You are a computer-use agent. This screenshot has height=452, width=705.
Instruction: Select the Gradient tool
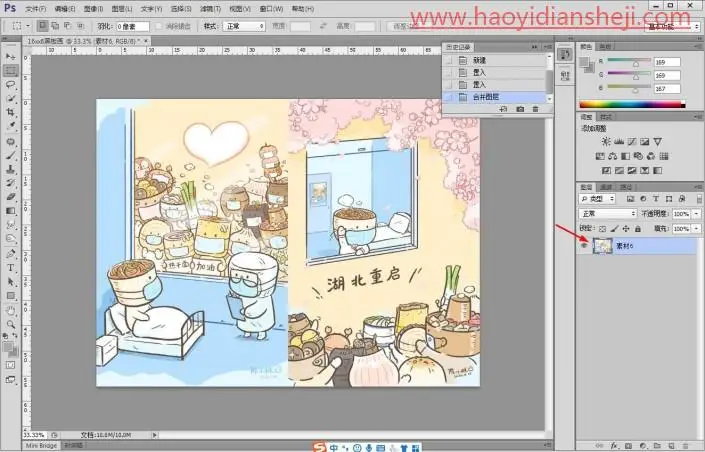click(10, 211)
